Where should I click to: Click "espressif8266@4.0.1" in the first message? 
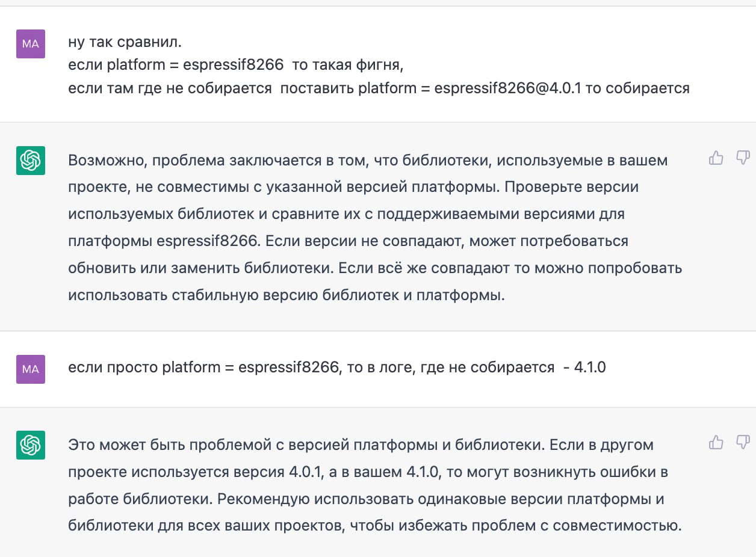(508, 88)
